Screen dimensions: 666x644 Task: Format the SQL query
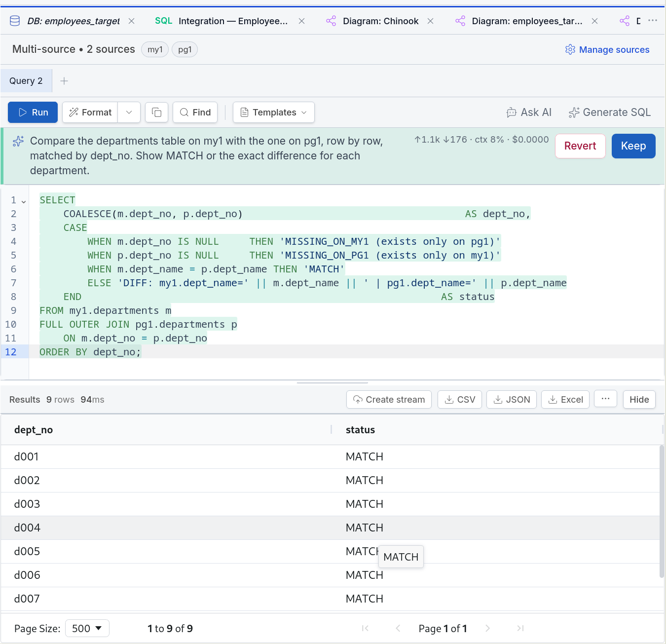(90, 112)
